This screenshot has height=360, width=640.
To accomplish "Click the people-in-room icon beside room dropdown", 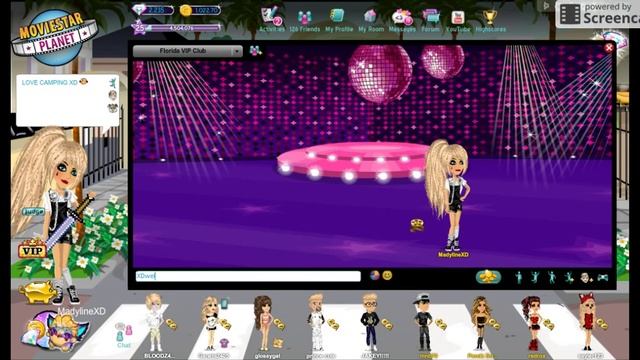I will pos(256,51).
